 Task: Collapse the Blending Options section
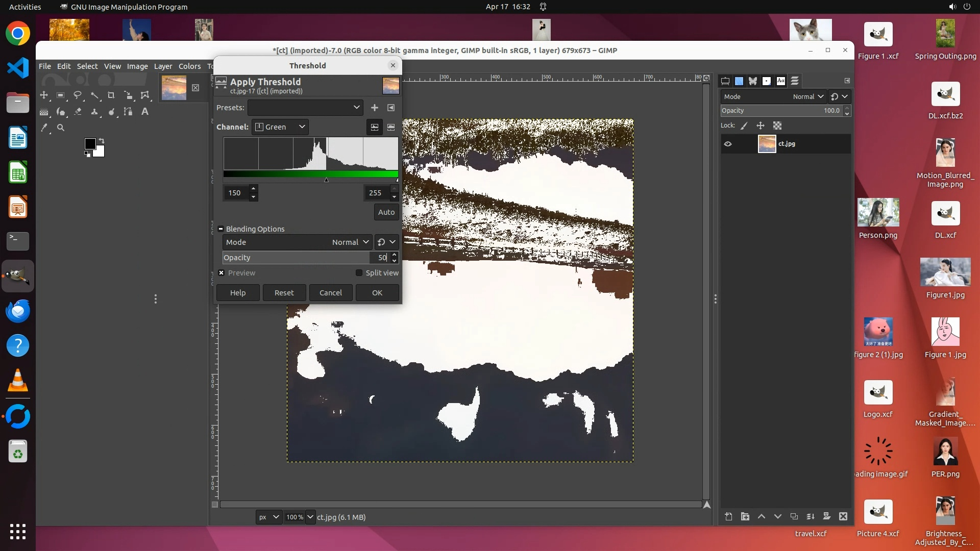pos(221,229)
